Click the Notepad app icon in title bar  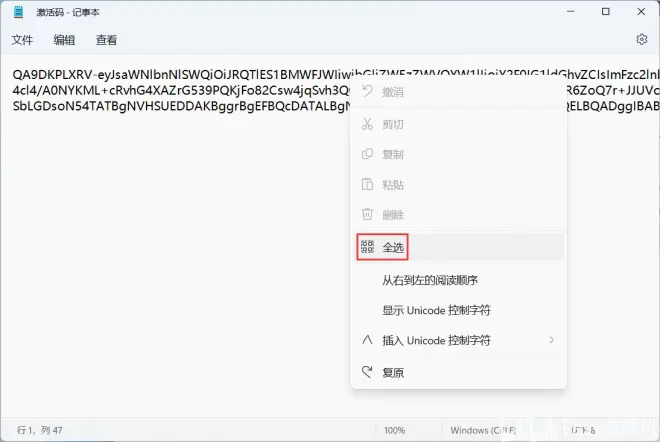[19, 12]
